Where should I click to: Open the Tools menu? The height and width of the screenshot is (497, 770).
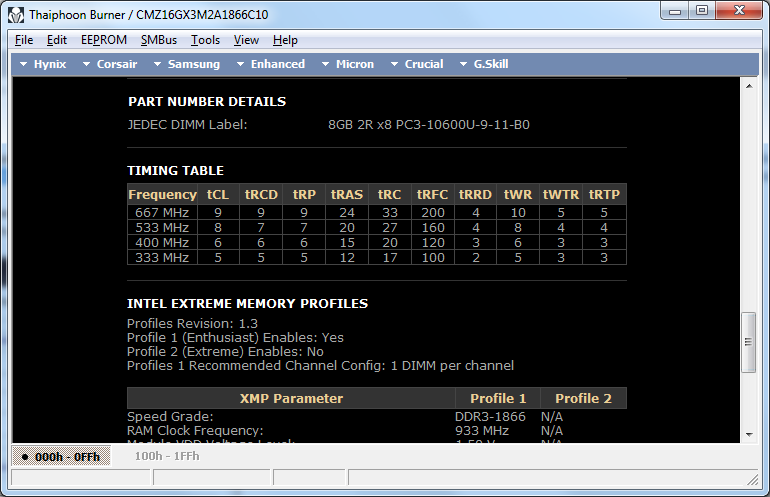pyautogui.click(x=205, y=40)
